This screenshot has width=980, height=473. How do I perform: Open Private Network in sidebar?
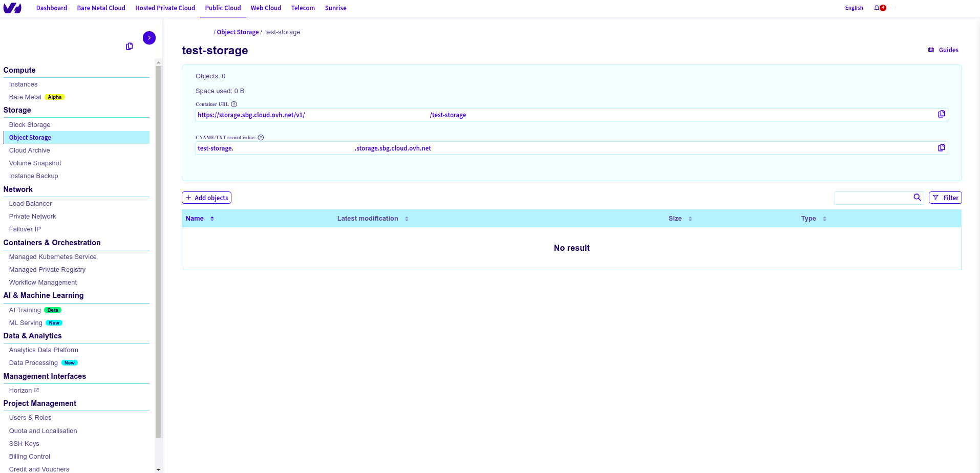click(x=32, y=217)
